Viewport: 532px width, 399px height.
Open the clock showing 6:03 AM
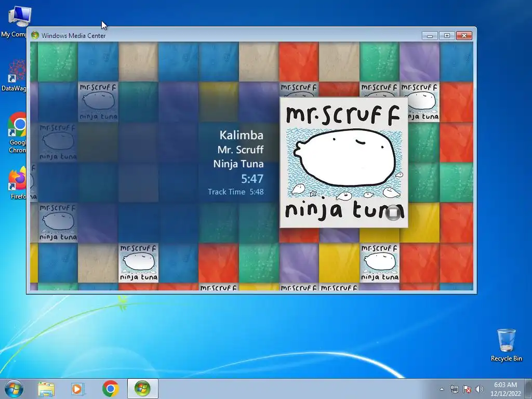point(506,389)
